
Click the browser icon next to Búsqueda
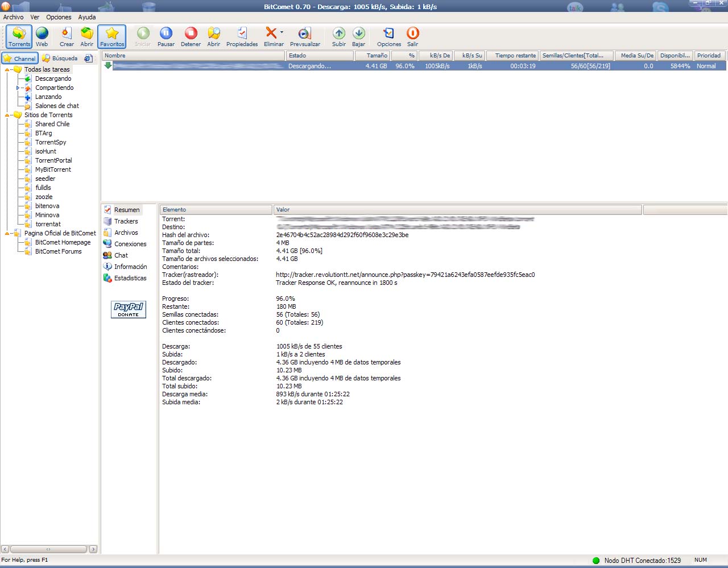tap(88, 58)
